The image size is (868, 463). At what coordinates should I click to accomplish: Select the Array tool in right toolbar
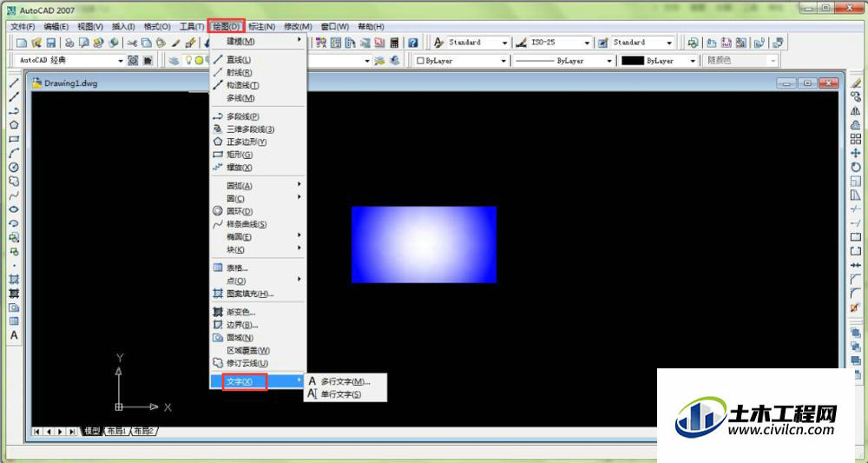click(x=856, y=139)
